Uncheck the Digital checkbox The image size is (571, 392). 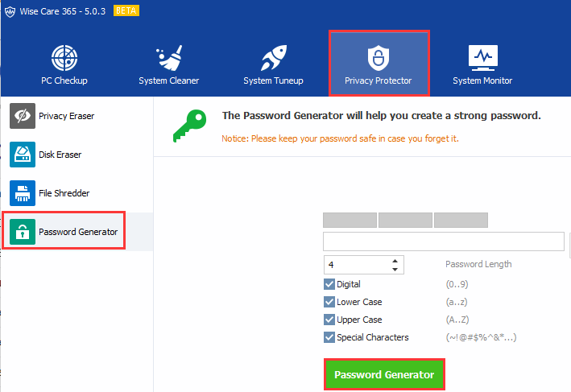[x=329, y=284]
